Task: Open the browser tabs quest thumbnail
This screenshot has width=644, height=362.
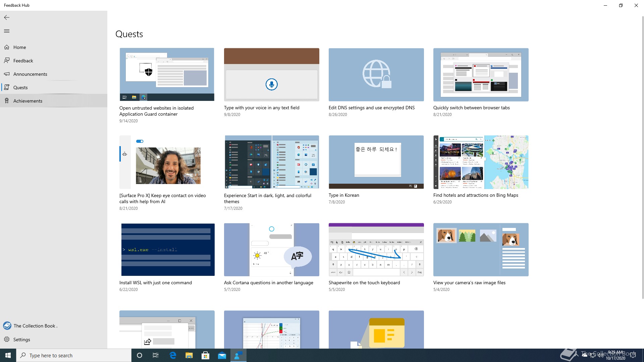Action: pyautogui.click(x=481, y=74)
